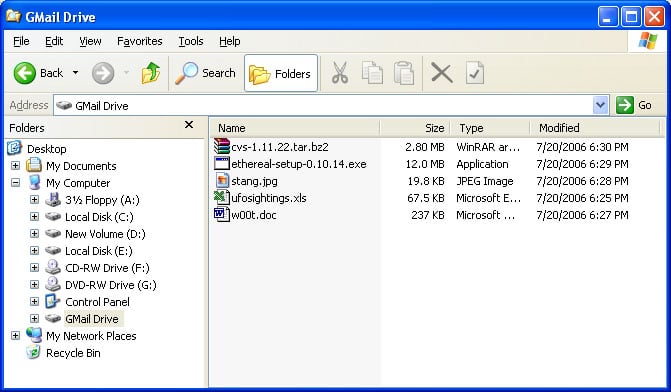Open the Search pane magnifier
The image size is (671, 392).
click(x=187, y=73)
